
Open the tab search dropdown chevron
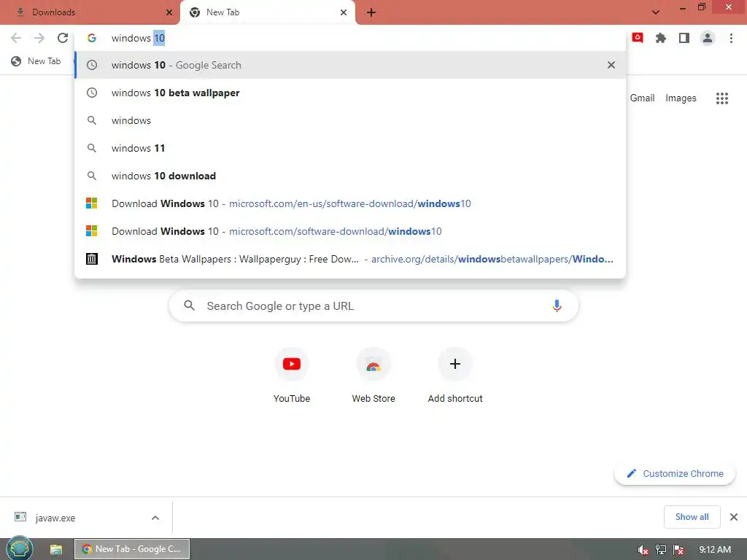pyautogui.click(x=656, y=12)
